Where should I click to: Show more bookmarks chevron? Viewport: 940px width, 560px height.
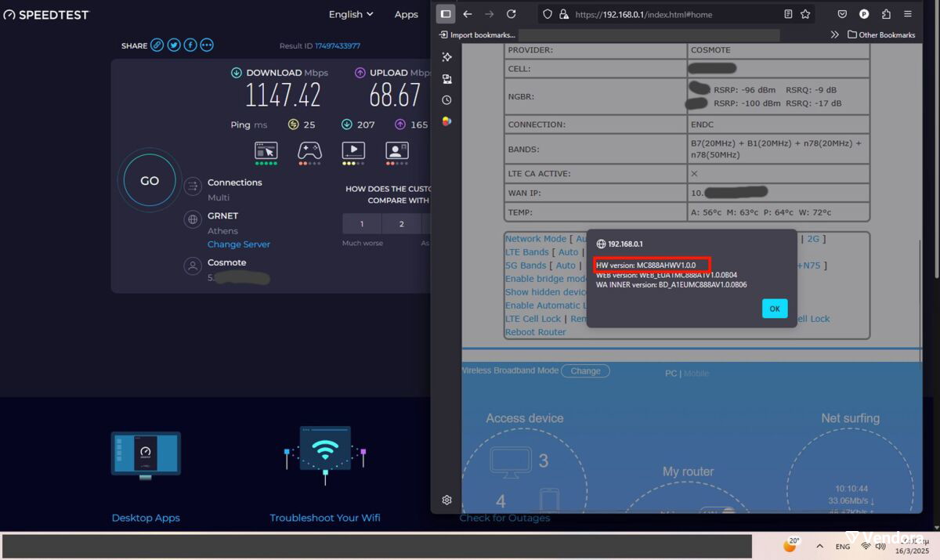[834, 34]
